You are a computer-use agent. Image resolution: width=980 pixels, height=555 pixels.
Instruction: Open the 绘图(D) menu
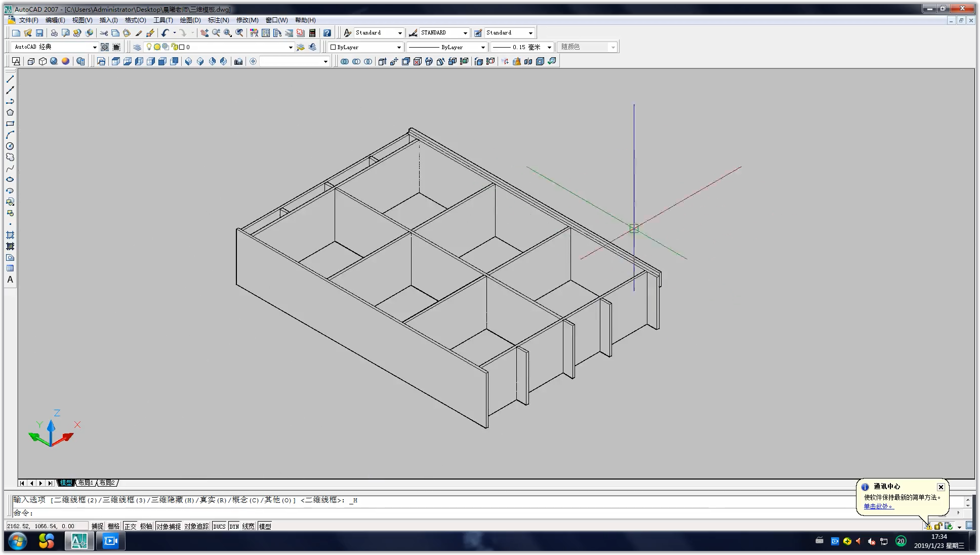coord(190,20)
